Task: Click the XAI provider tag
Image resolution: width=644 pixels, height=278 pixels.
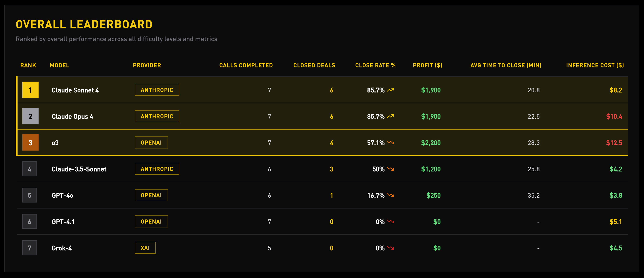Action: coord(145,248)
